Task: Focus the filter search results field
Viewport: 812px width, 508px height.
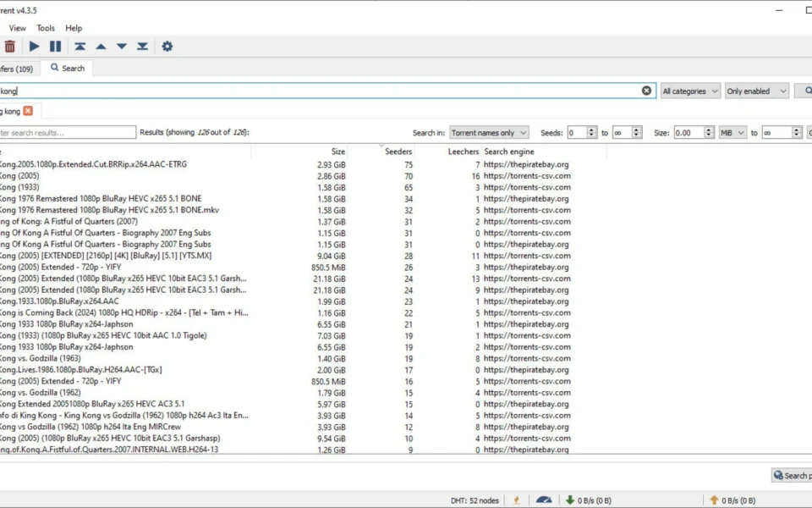Action: [x=68, y=133]
